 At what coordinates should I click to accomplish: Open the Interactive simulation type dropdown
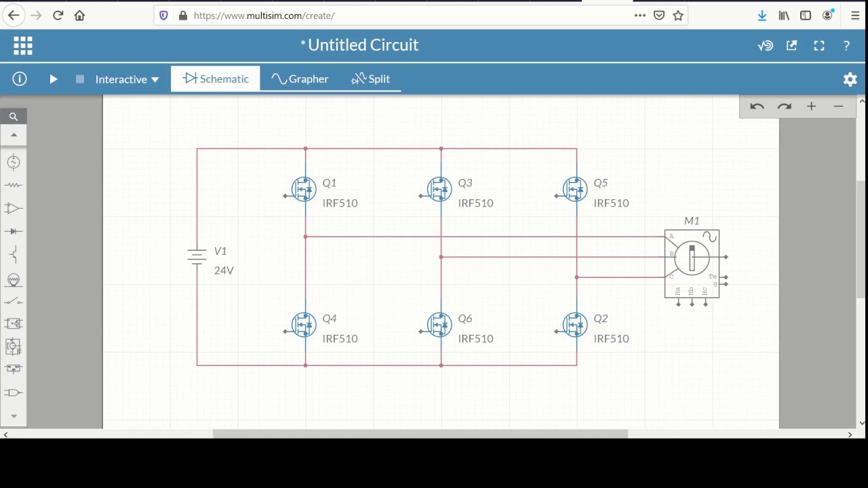click(x=127, y=79)
